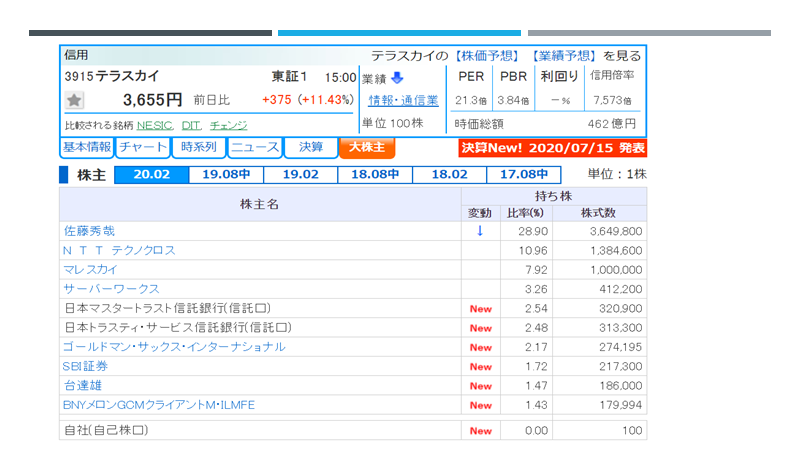Open compared stock NESIC link

(x=155, y=126)
